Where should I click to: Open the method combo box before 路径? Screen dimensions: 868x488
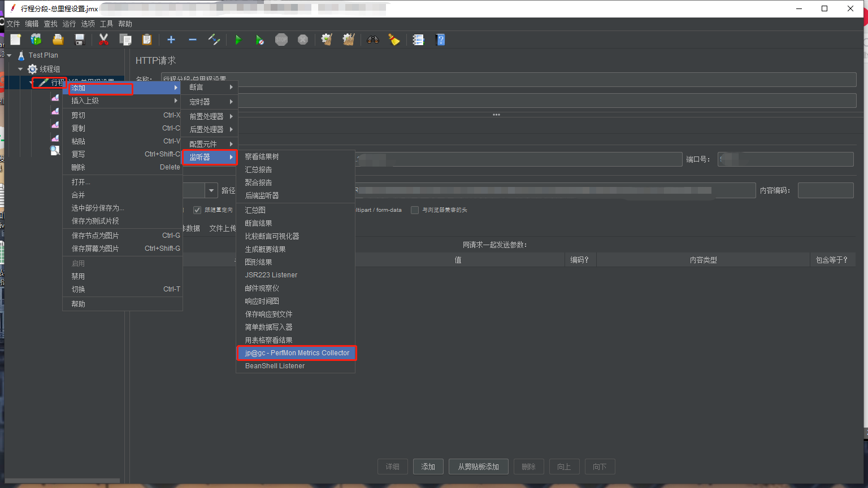tap(211, 190)
